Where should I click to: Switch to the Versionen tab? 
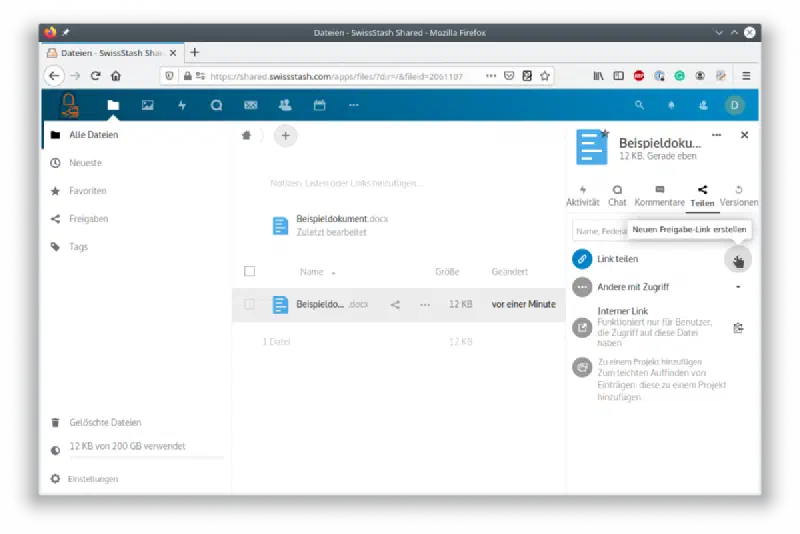739,196
